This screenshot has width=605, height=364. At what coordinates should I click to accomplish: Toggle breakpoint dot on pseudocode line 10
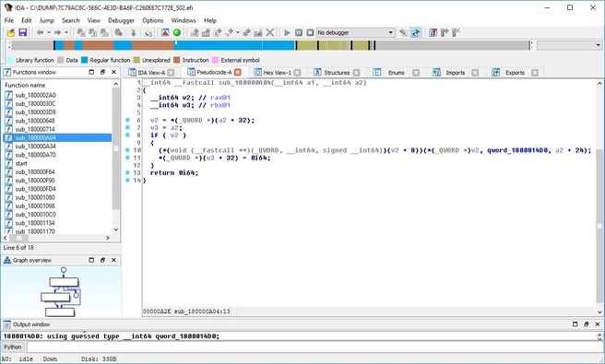(x=127, y=150)
